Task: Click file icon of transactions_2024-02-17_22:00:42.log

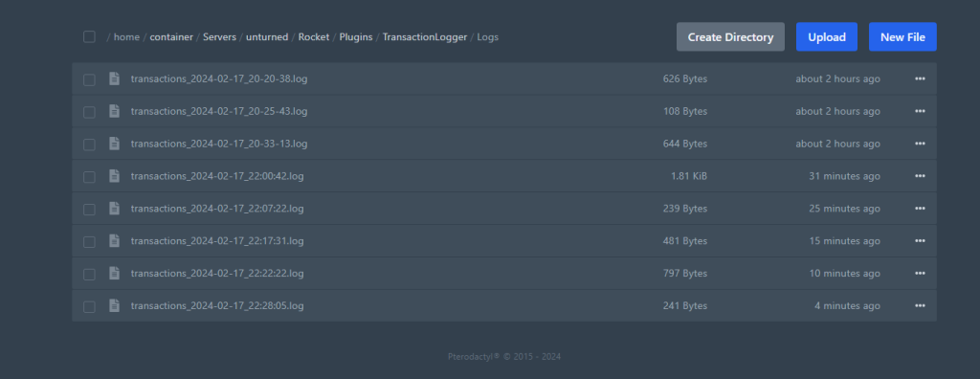Action: (x=115, y=176)
